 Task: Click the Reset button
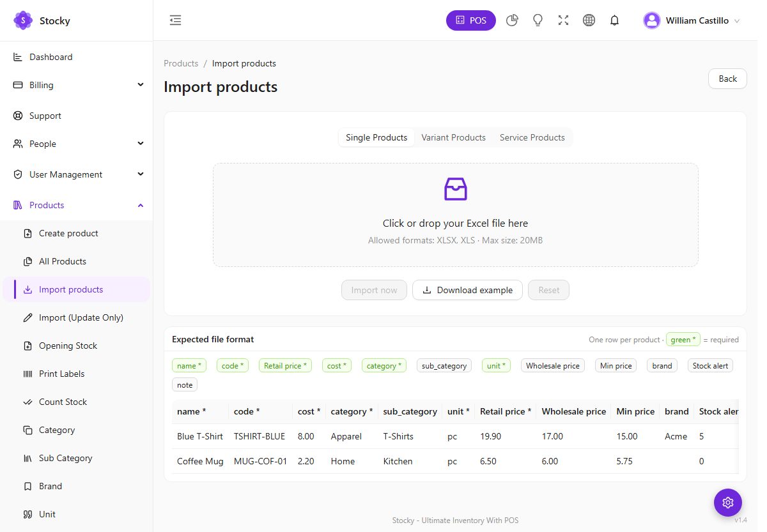click(x=549, y=290)
